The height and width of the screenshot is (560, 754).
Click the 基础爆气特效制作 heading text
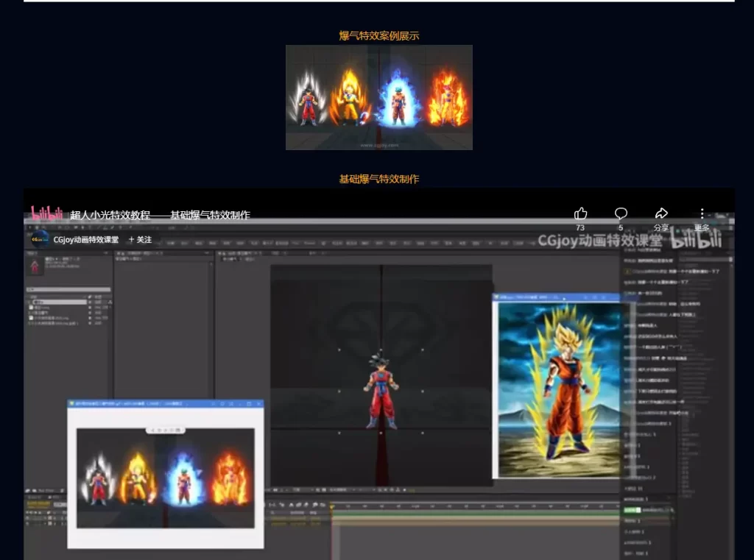pos(378,179)
